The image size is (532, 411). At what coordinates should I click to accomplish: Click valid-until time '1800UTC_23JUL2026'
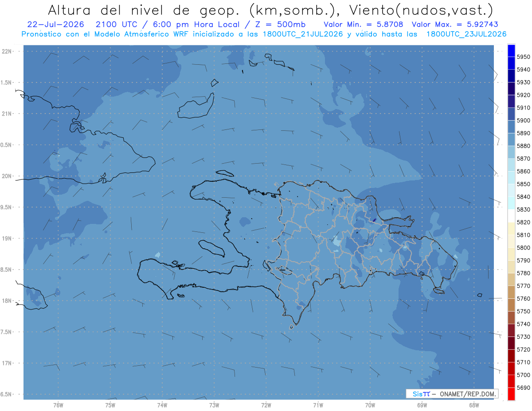466,34
